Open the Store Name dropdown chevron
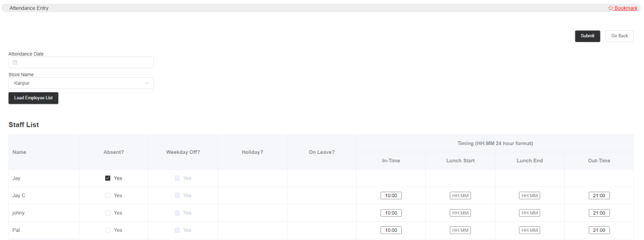The width and height of the screenshot is (644, 240). (147, 84)
